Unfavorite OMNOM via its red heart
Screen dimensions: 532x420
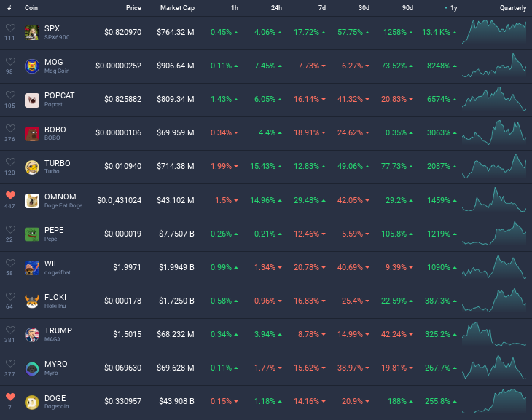tap(10, 195)
